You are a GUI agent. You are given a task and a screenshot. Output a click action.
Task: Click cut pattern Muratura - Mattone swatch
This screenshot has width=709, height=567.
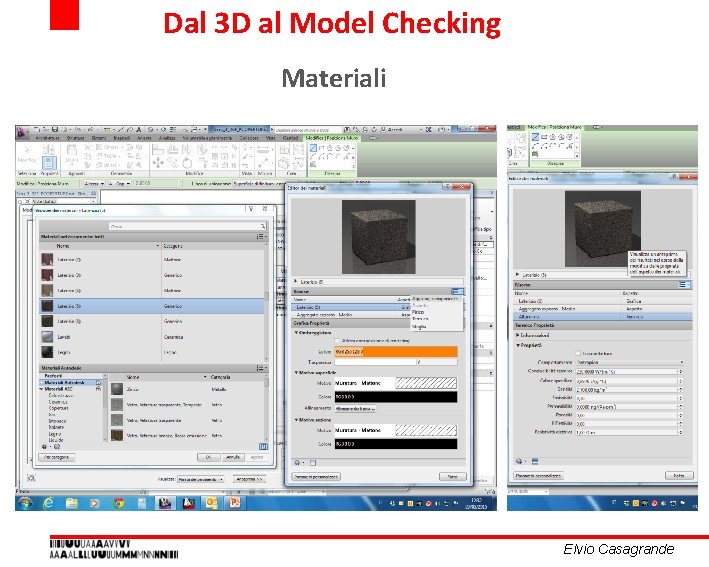tap(396, 430)
